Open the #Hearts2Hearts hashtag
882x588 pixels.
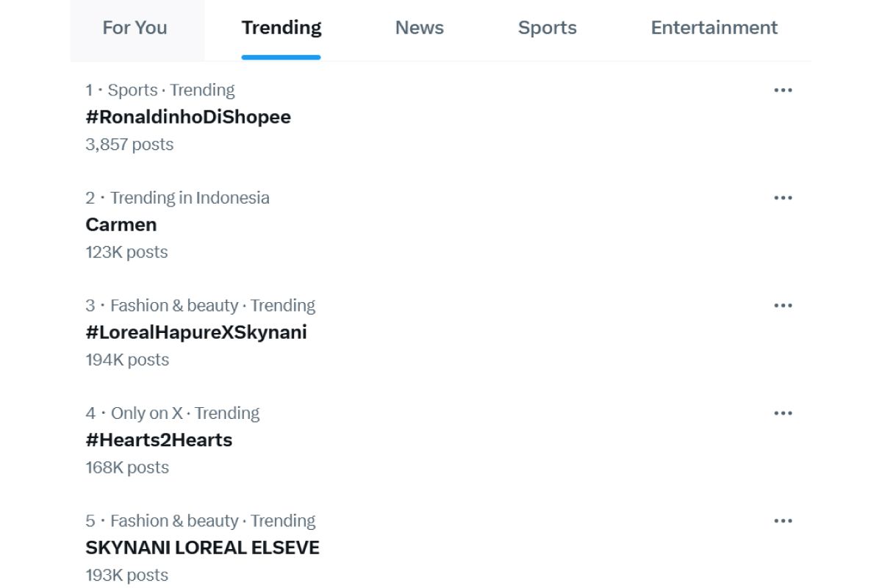(159, 440)
